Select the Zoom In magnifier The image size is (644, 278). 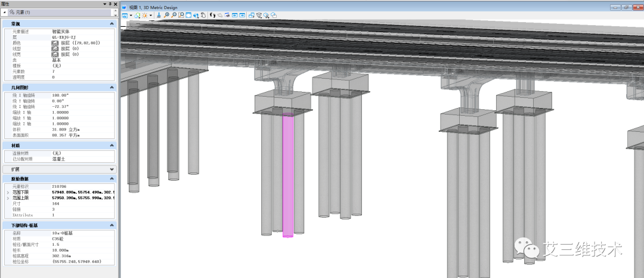point(166,15)
